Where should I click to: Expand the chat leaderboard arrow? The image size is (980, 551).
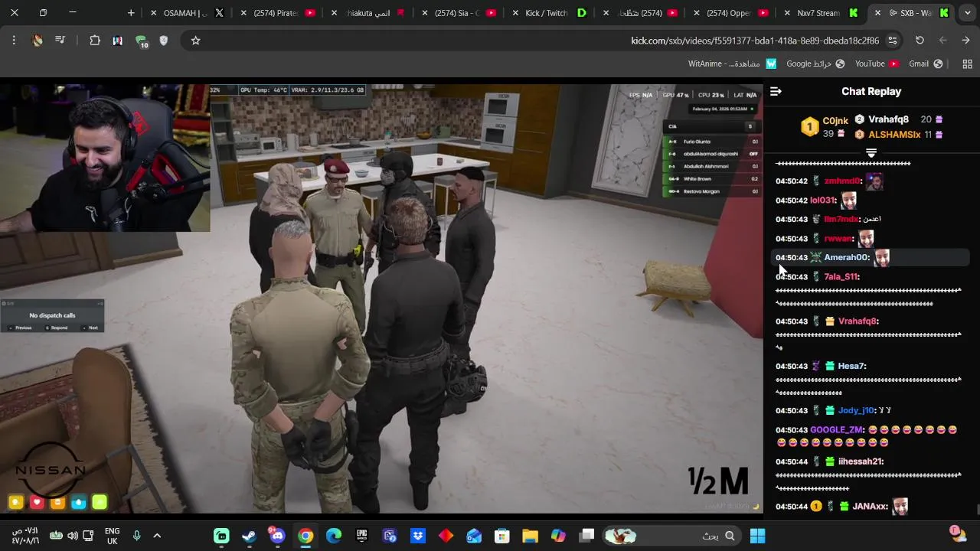coord(871,153)
